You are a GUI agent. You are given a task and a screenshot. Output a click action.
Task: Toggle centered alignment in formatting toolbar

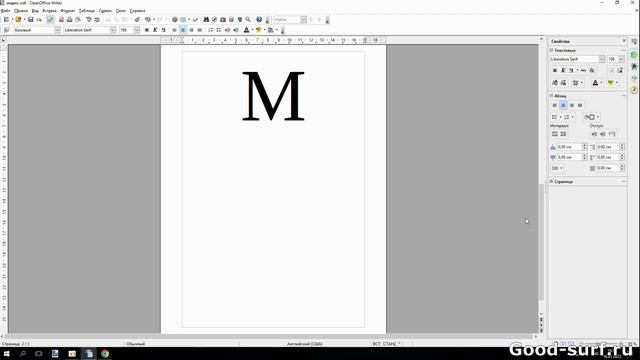click(183, 30)
